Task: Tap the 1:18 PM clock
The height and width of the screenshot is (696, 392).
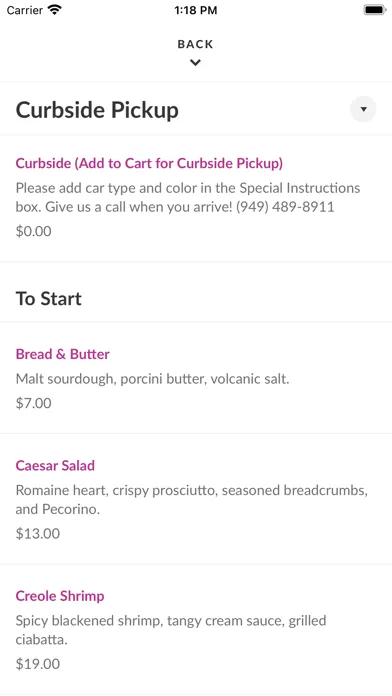Action: [196, 10]
